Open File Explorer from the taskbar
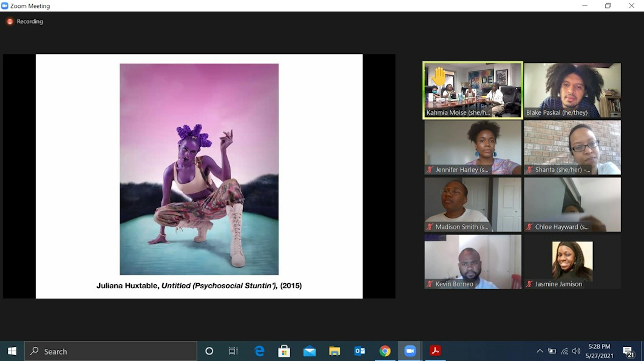 coord(334,351)
